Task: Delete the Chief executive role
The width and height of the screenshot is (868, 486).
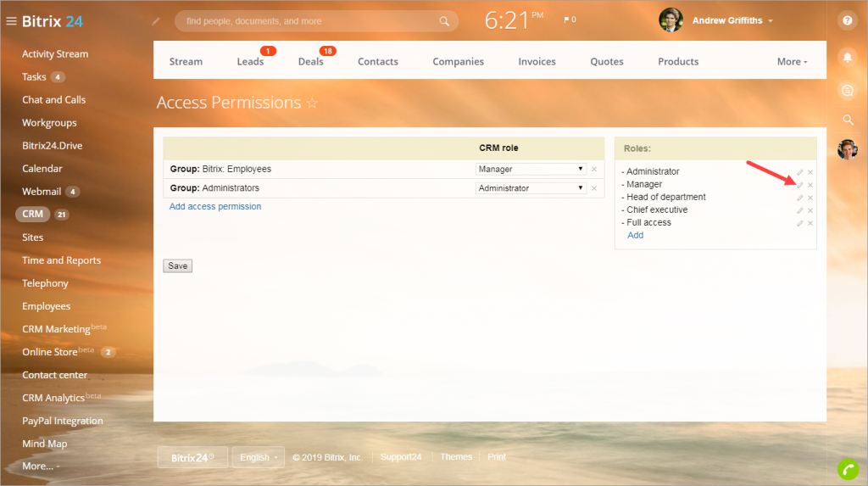Action: 810,210
